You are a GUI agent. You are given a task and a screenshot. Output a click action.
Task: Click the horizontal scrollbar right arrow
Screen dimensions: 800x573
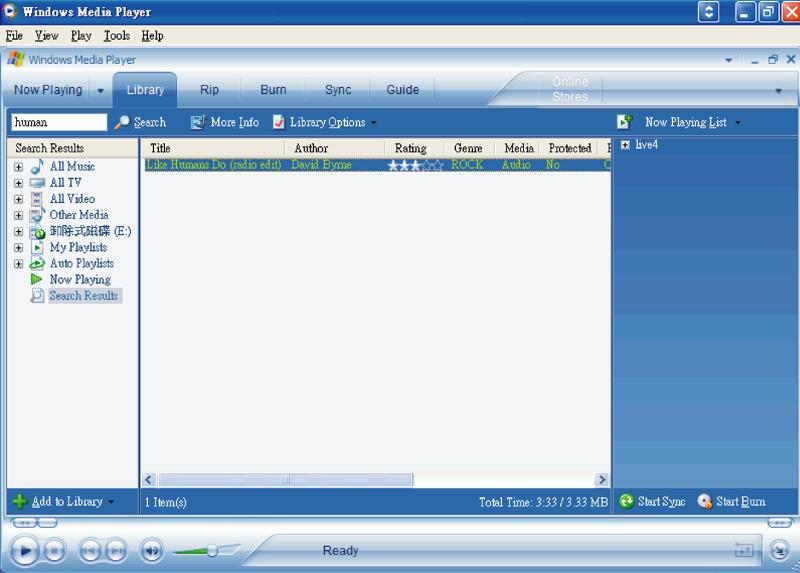(602, 480)
